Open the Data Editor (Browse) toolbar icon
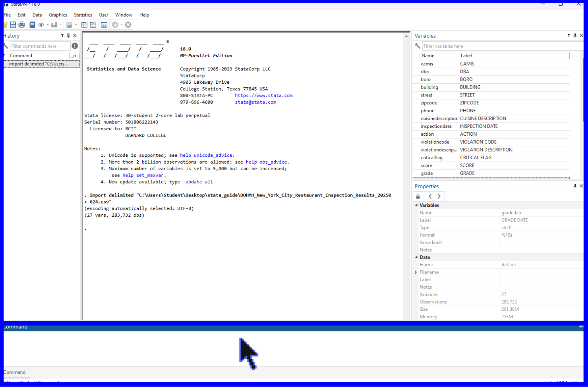The image size is (588, 387). pyautogui.click(x=93, y=25)
